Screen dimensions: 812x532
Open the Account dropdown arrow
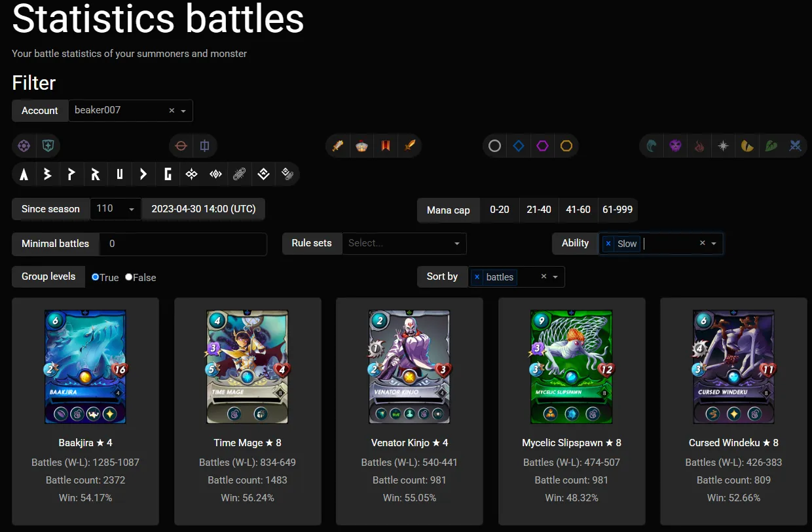pos(183,111)
